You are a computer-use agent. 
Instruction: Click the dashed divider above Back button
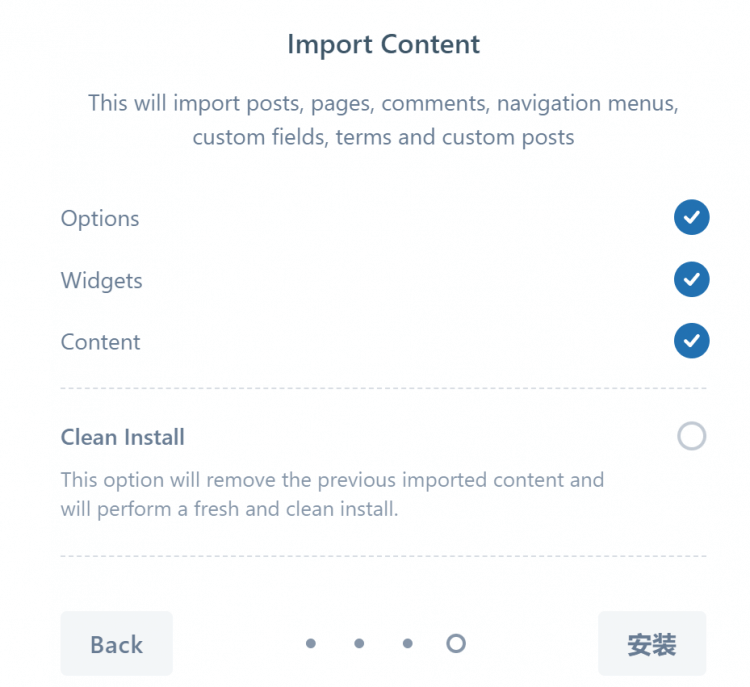(383, 556)
